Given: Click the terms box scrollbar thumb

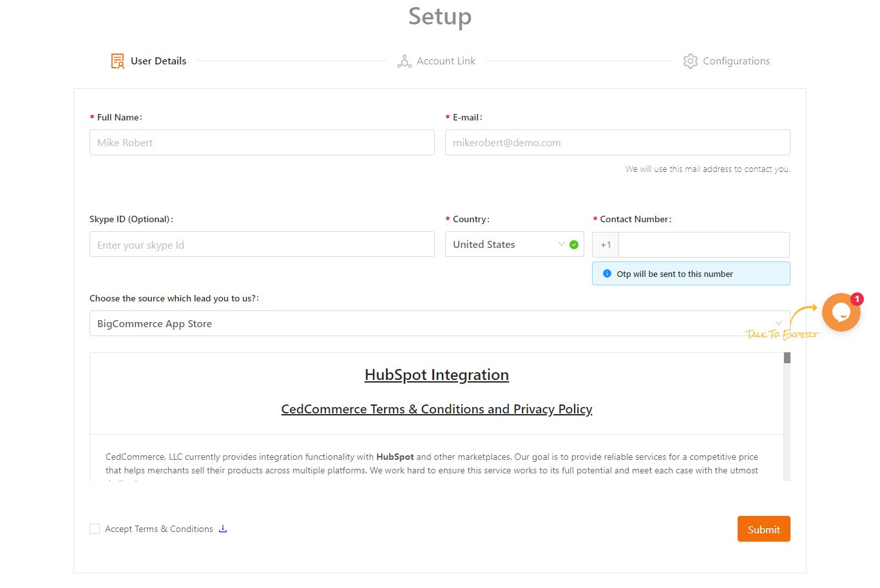Looking at the screenshot, I should [x=787, y=358].
